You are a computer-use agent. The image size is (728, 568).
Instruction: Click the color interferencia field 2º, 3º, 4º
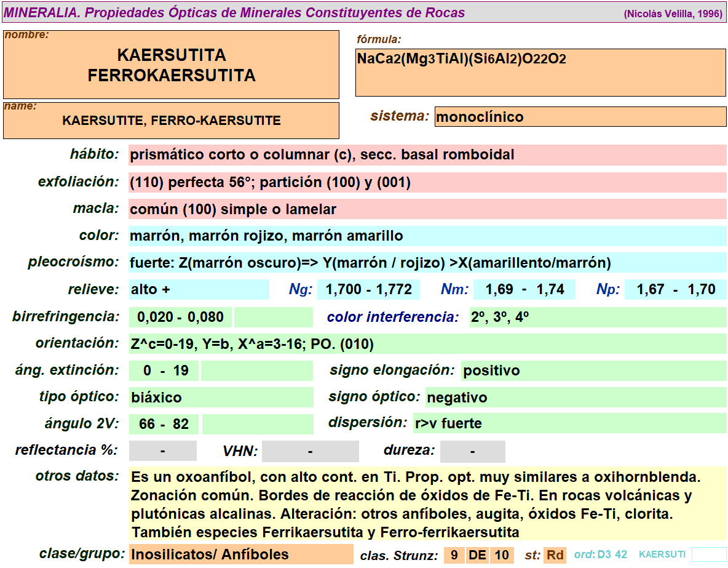[x=597, y=318]
